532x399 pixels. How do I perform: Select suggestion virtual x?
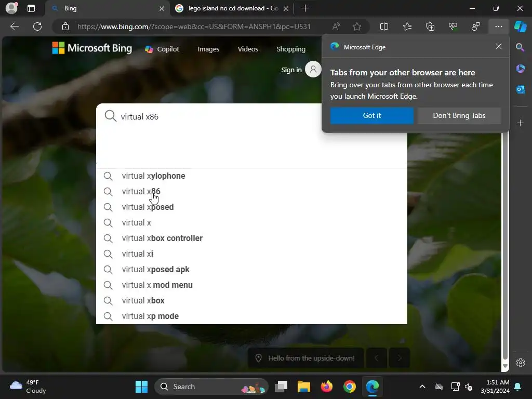point(251,222)
